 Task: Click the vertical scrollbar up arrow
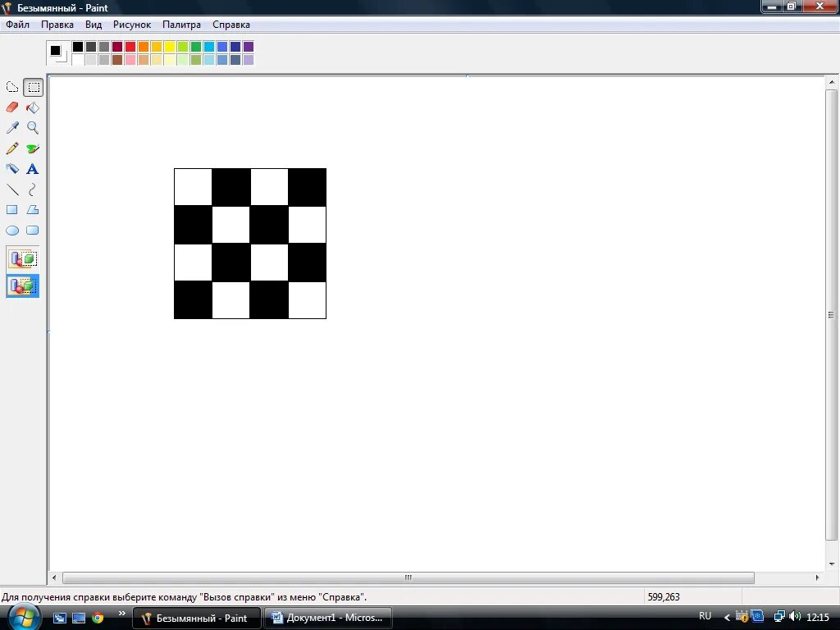click(x=832, y=83)
